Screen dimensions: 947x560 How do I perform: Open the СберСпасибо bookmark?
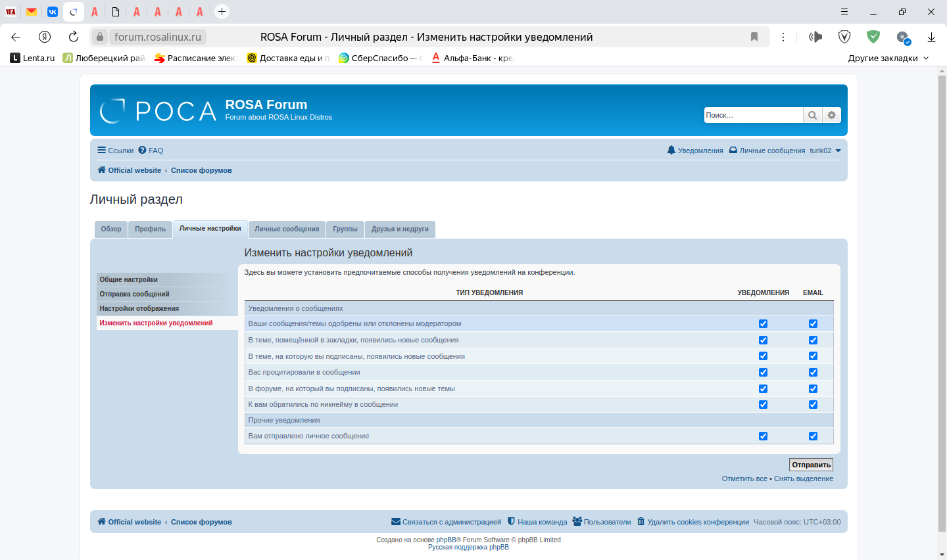[380, 58]
